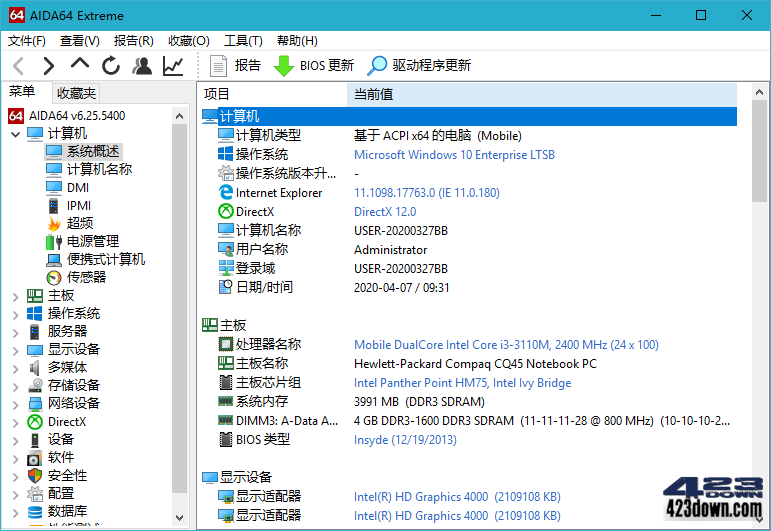The height and width of the screenshot is (531, 771).
Task: Open the user icon in toolbar
Action: tap(142, 65)
